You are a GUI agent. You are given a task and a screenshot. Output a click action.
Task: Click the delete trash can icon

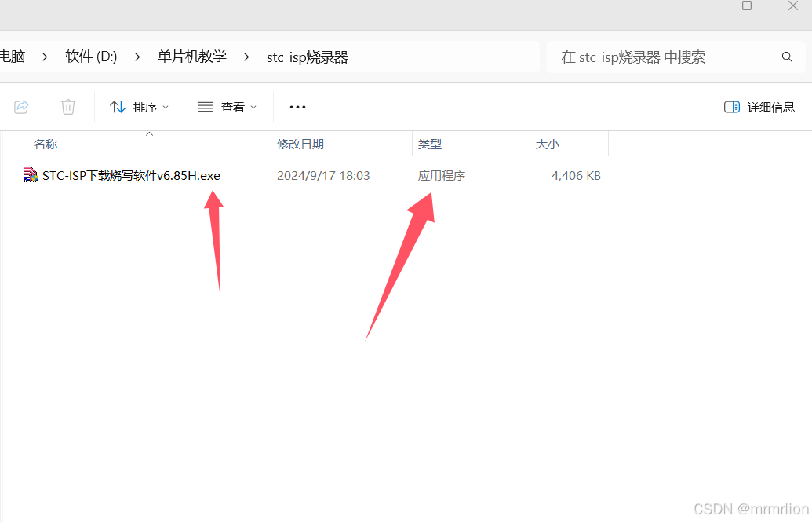67,107
